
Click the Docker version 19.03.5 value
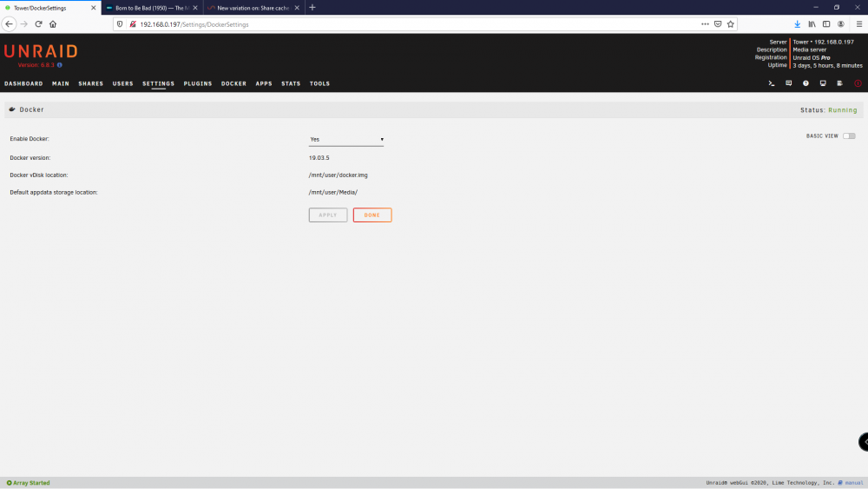tap(319, 158)
